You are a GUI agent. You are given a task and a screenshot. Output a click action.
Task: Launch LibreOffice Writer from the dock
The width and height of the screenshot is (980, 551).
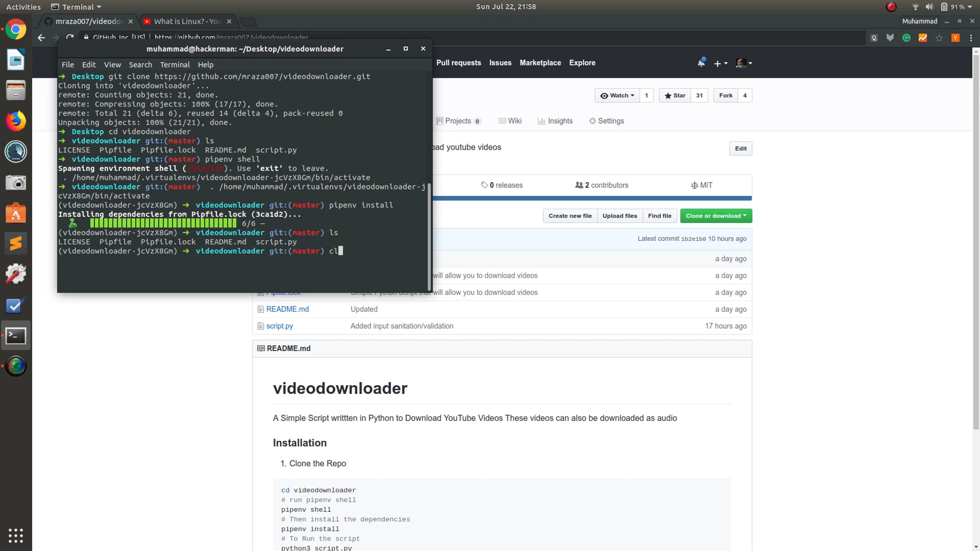coord(16,60)
